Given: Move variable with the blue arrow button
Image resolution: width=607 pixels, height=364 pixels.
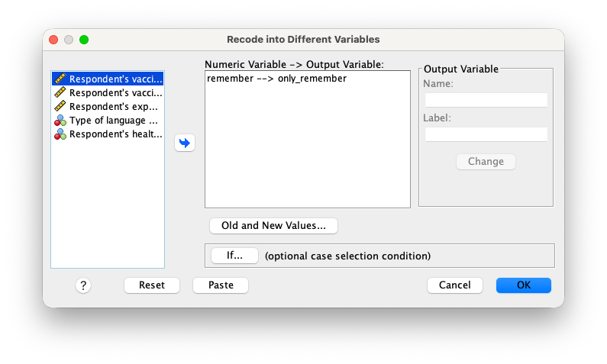Looking at the screenshot, I should click(x=185, y=143).
